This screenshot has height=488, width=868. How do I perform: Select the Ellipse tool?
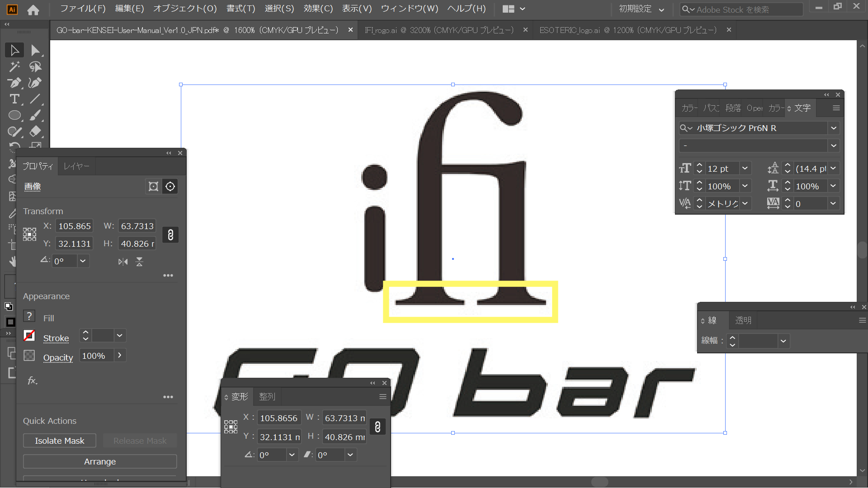click(x=14, y=115)
